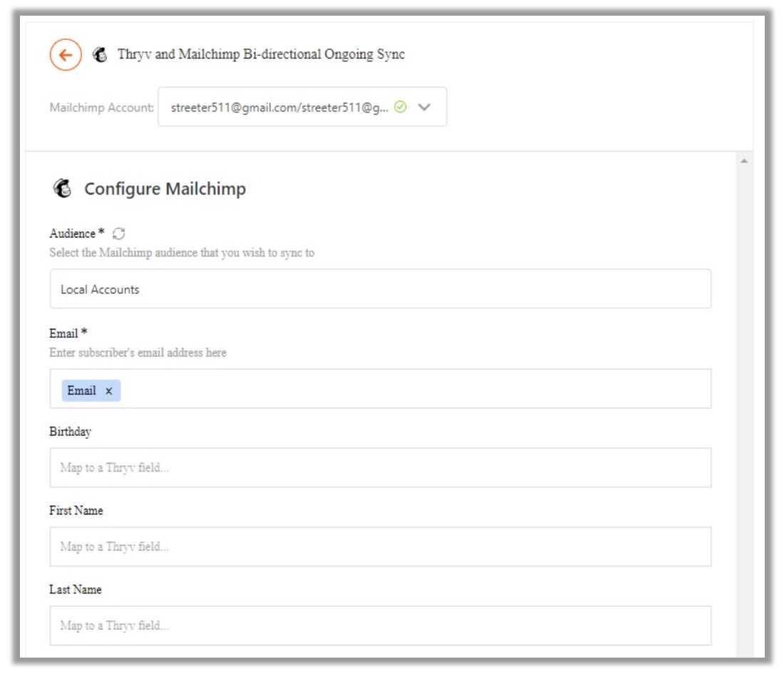Focus the Last Name mapping field
The width and height of the screenshot is (784, 674).
(380, 626)
